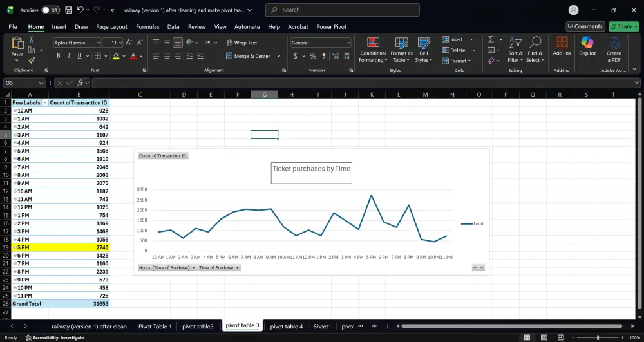Open the File menu

click(x=13, y=26)
